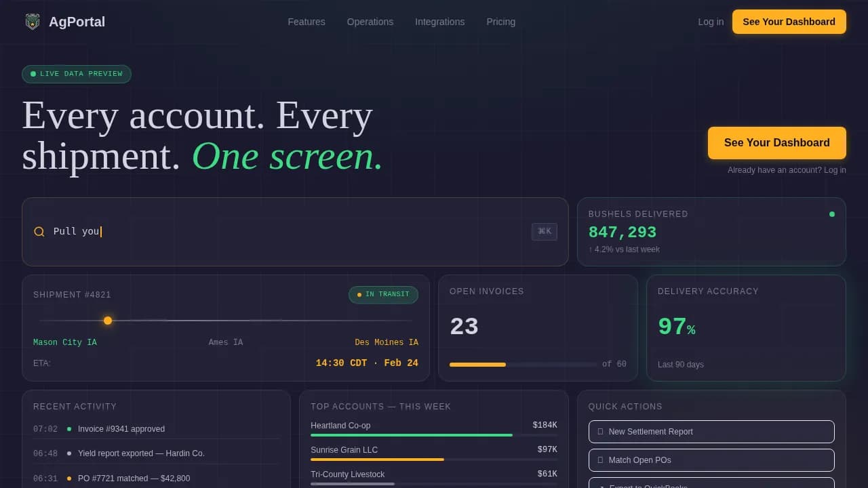Click 'Yield report exported — Hardin Co.' activity row
Viewport: 868px width, 488px height.
(157, 453)
